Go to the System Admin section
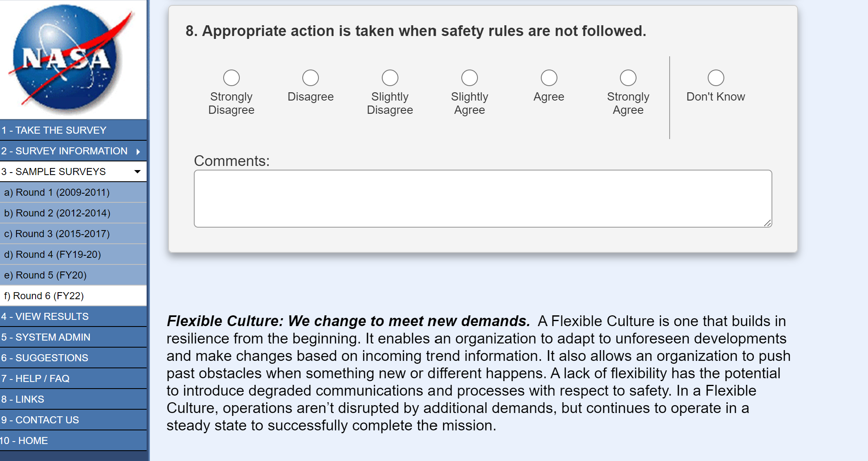Viewport: 868px width, 461px height. click(46, 337)
